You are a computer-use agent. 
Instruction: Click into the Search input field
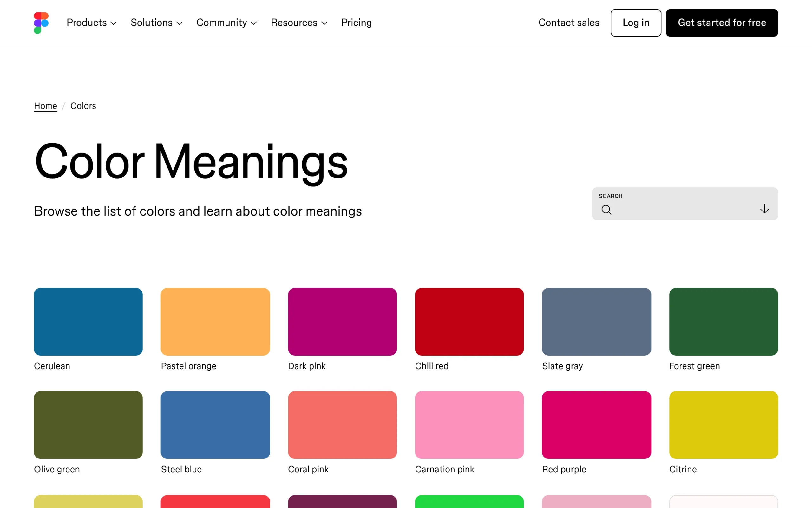pyautogui.click(x=685, y=204)
